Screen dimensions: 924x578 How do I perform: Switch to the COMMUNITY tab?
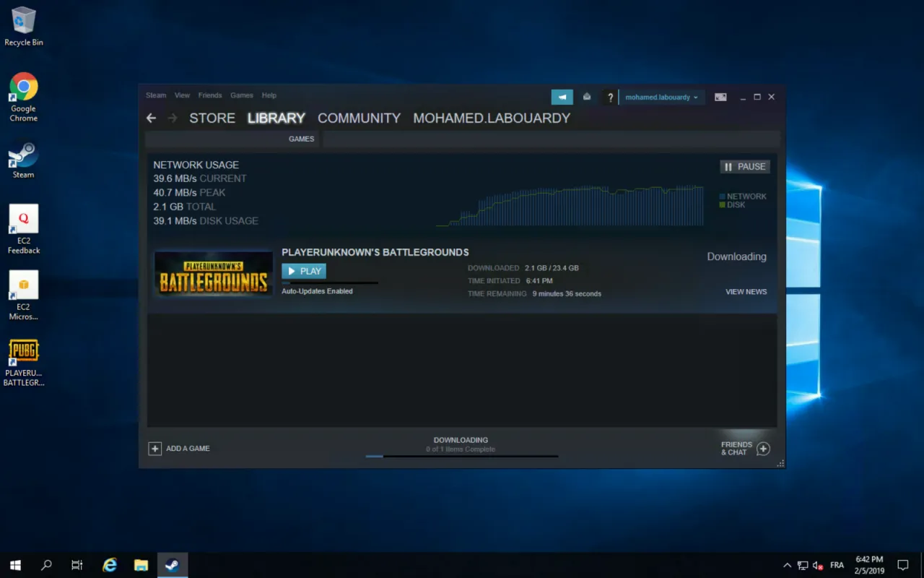pyautogui.click(x=359, y=118)
